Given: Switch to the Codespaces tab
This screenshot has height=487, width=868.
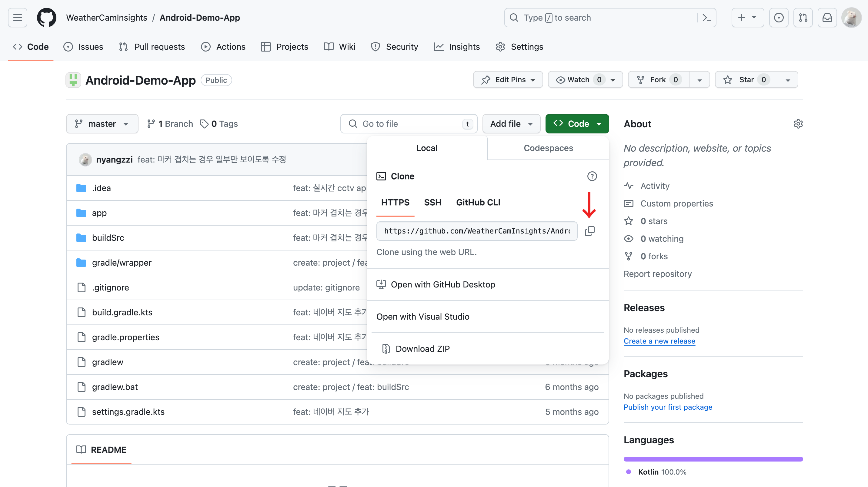Looking at the screenshot, I should tap(548, 148).
